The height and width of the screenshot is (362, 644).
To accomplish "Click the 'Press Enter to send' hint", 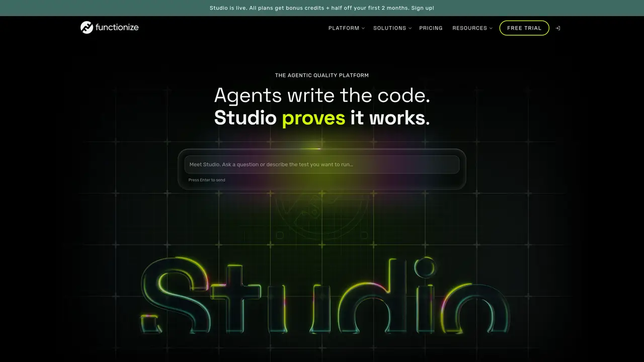I will pyautogui.click(x=207, y=180).
